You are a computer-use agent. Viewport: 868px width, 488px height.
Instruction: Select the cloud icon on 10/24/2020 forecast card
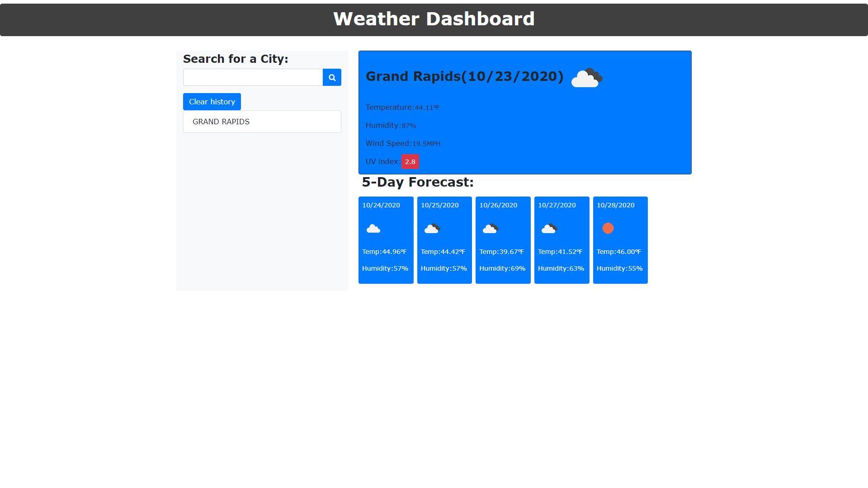tap(373, 228)
